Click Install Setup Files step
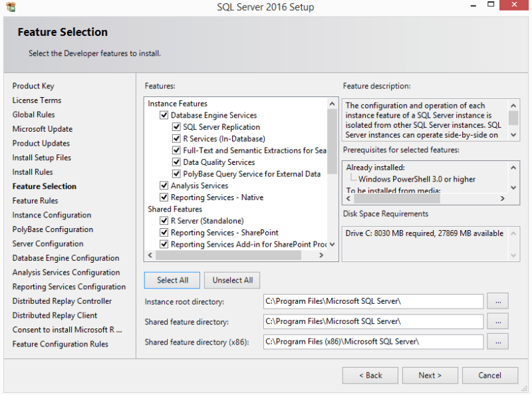The image size is (532, 395). click(x=42, y=158)
